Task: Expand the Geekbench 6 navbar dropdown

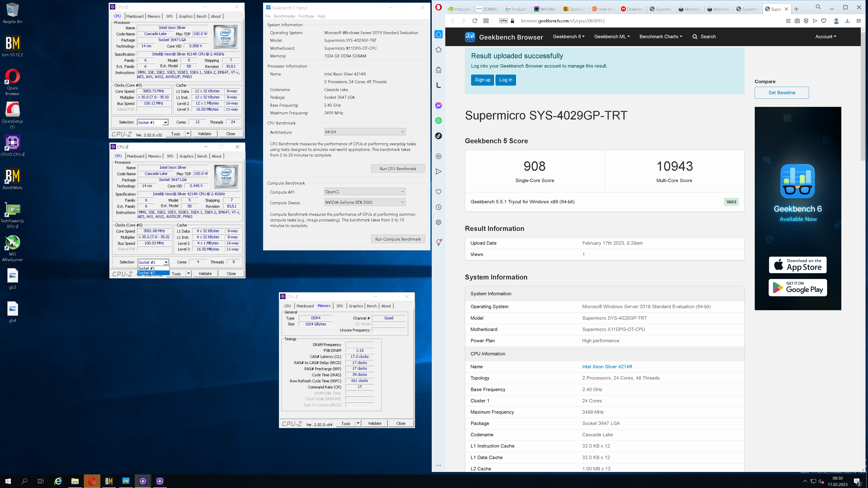Action: click(568, 37)
